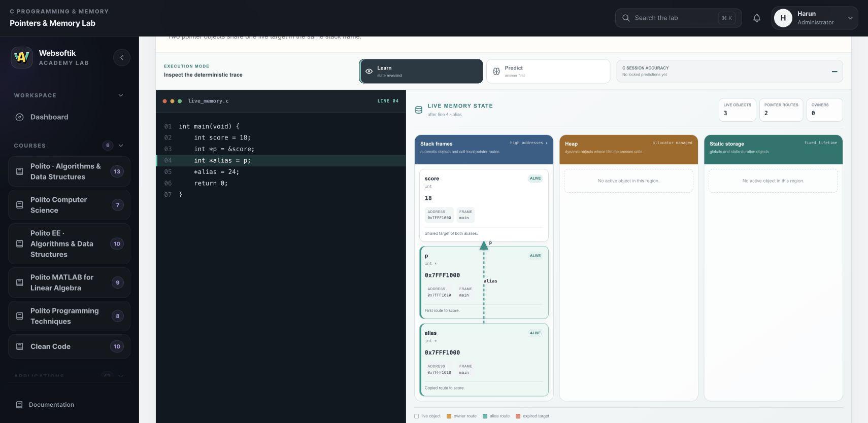Screen dimensions: 868x423
Task: Open the Clean Code course
Action: [x=69, y=346]
